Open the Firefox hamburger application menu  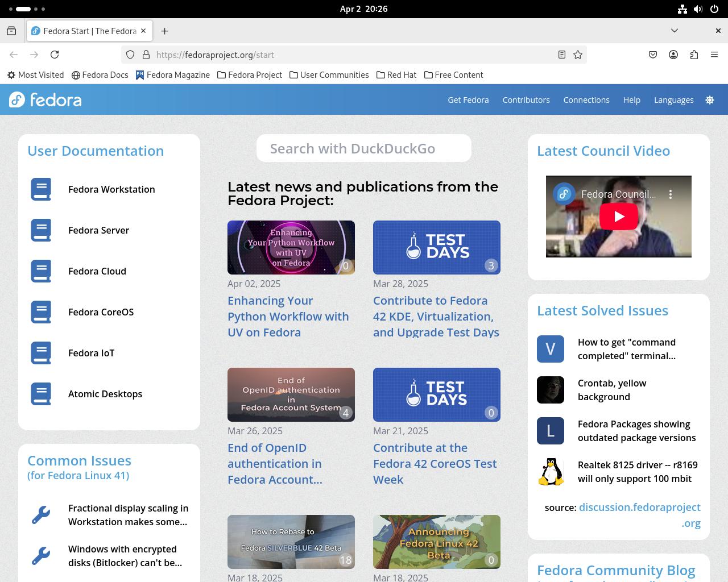pyautogui.click(x=714, y=55)
